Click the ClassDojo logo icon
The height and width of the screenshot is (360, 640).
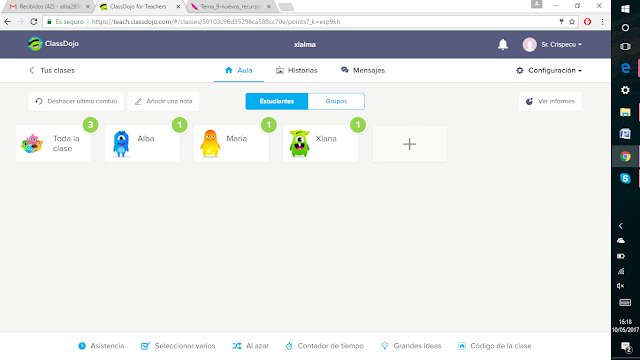coord(35,44)
